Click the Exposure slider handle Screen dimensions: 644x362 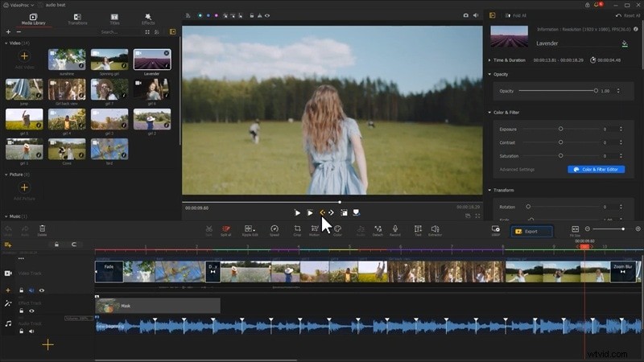click(x=560, y=129)
